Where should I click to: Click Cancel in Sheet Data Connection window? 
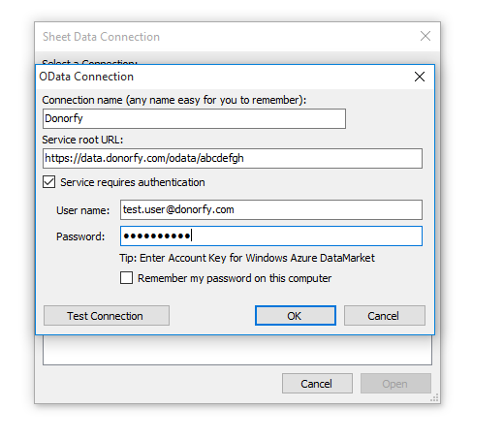(x=317, y=384)
